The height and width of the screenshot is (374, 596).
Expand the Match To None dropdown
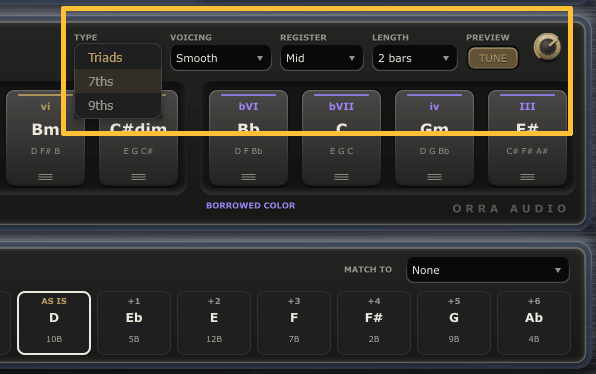[488, 270]
